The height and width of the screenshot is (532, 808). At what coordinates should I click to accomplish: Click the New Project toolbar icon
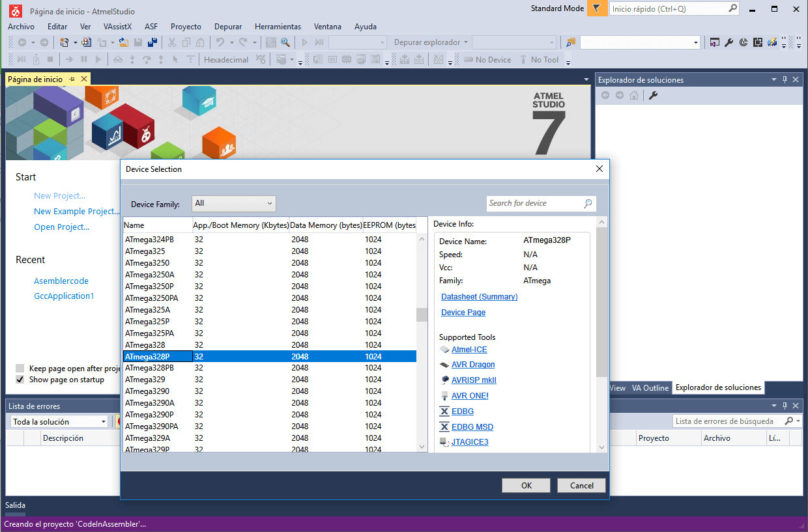(64, 42)
